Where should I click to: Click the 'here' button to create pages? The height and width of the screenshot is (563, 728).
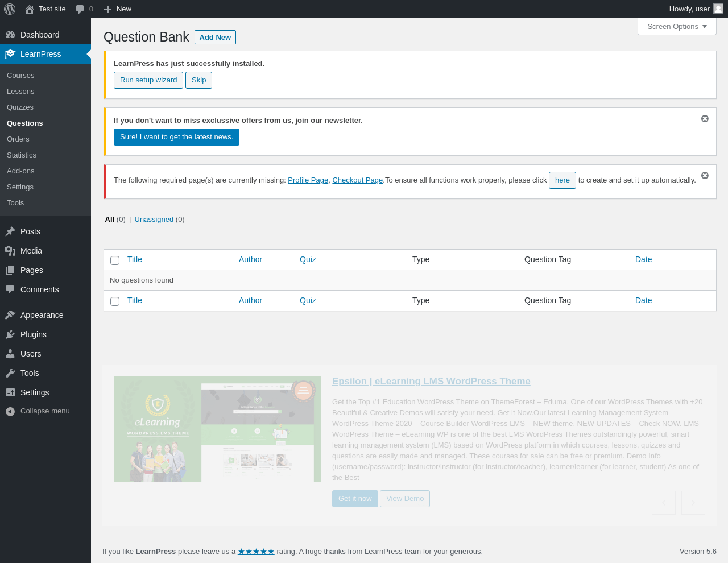[562, 180]
